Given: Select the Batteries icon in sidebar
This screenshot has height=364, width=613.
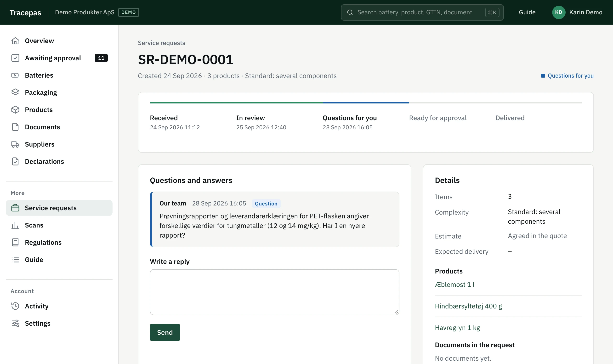Looking at the screenshot, I should click(x=15, y=75).
